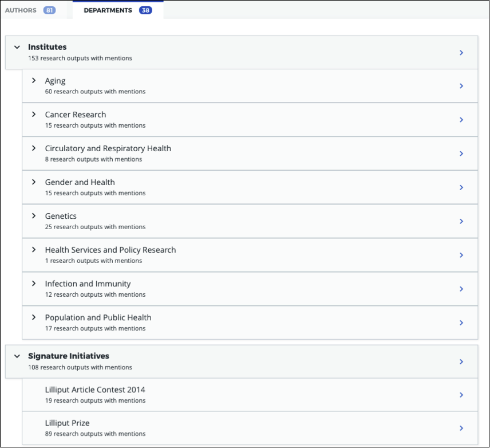Viewport: 490px width, 448px height.
Task: Select Health Services and Policy Research name
Action: [110, 250]
